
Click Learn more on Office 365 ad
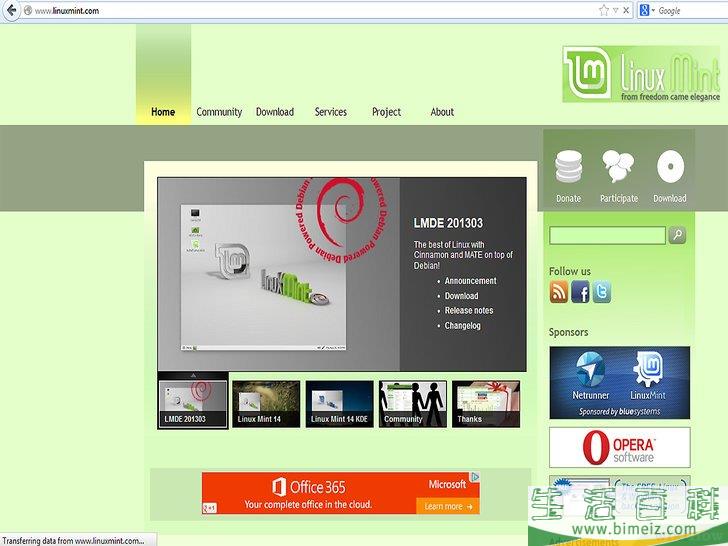pos(448,506)
